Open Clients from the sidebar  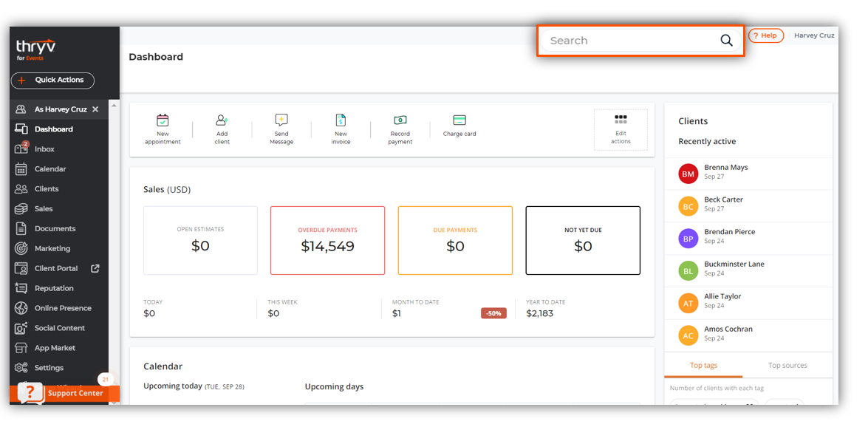[47, 189]
